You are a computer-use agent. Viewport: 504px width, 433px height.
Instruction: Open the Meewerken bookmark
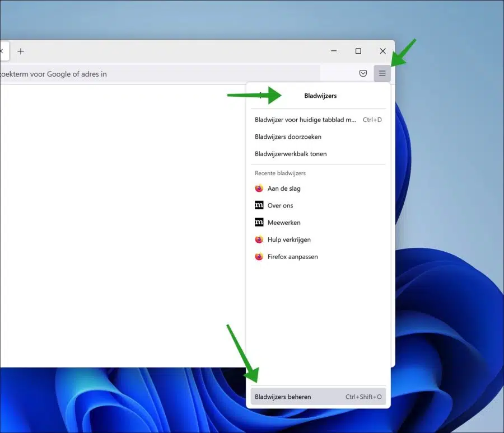(x=318, y=223)
